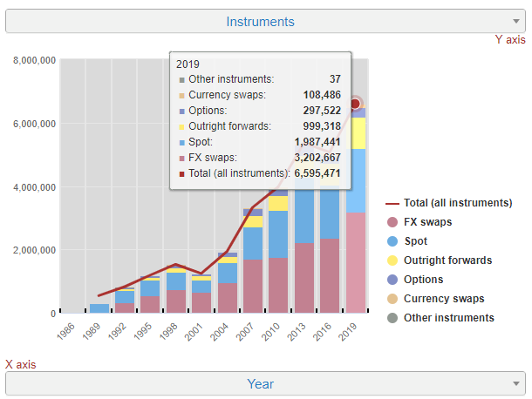Click the 2004 label on the x-axis
This screenshot has height=399, width=532.
220,331
